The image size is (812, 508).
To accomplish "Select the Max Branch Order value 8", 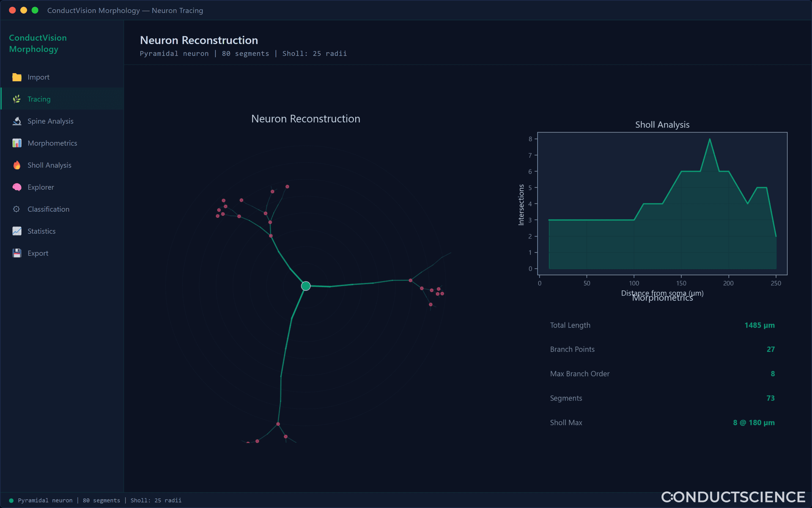I will click(x=773, y=374).
